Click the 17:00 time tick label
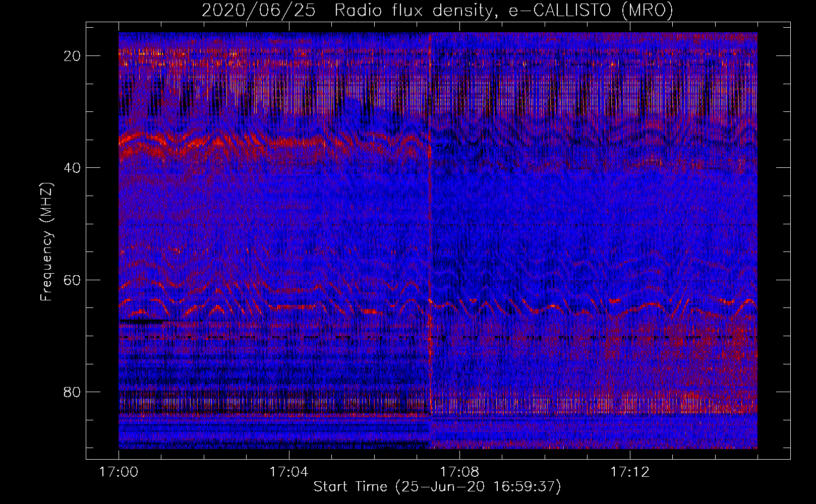The image size is (816, 504). tap(119, 472)
